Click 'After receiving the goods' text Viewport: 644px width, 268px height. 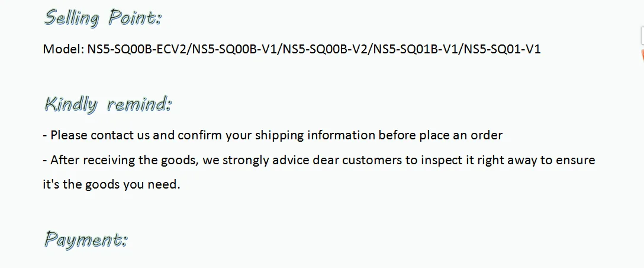coord(124,160)
